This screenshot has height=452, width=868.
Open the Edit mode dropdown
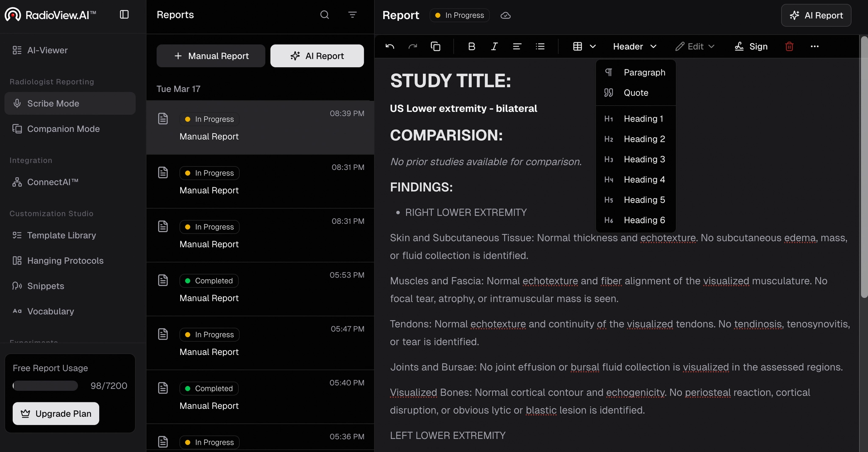(695, 47)
